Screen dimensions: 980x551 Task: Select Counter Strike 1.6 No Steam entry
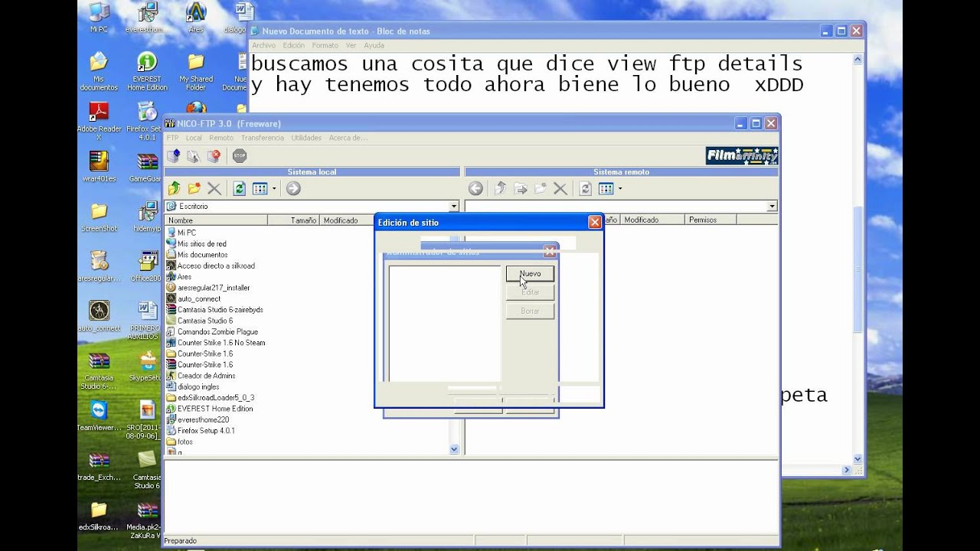tap(221, 343)
